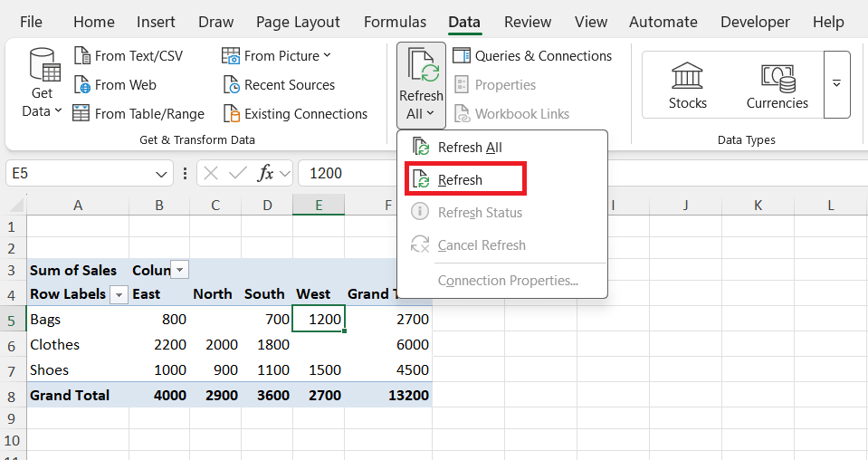
Task: Click the Insert Function fx icon
Action: [x=266, y=173]
